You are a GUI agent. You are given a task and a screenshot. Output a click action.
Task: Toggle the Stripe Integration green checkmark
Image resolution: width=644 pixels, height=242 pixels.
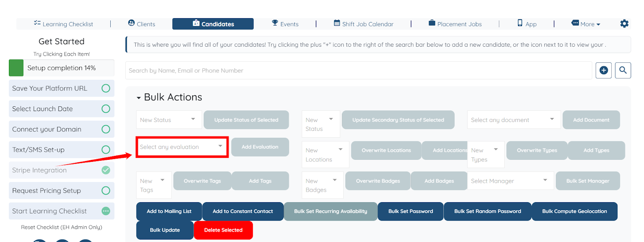point(106,170)
